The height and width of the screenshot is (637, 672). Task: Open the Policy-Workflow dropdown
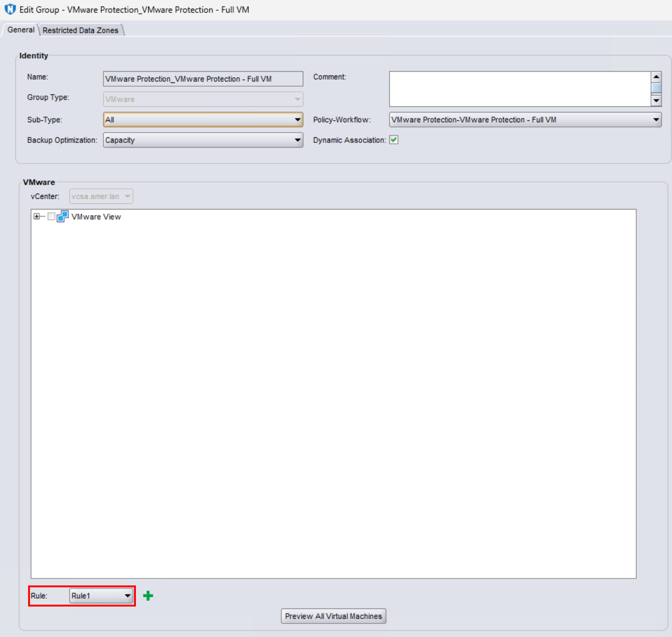coord(656,120)
